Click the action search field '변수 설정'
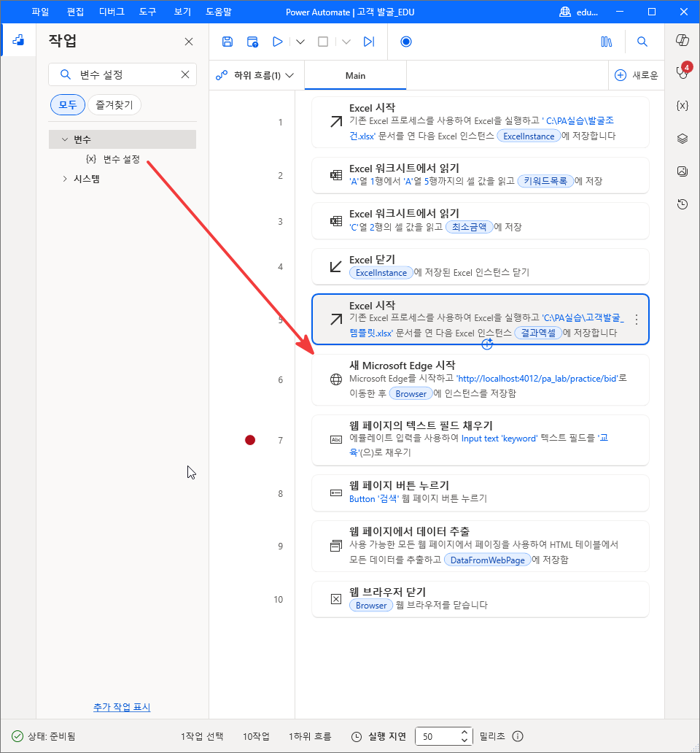 pyautogui.click(x=122, y=74)
